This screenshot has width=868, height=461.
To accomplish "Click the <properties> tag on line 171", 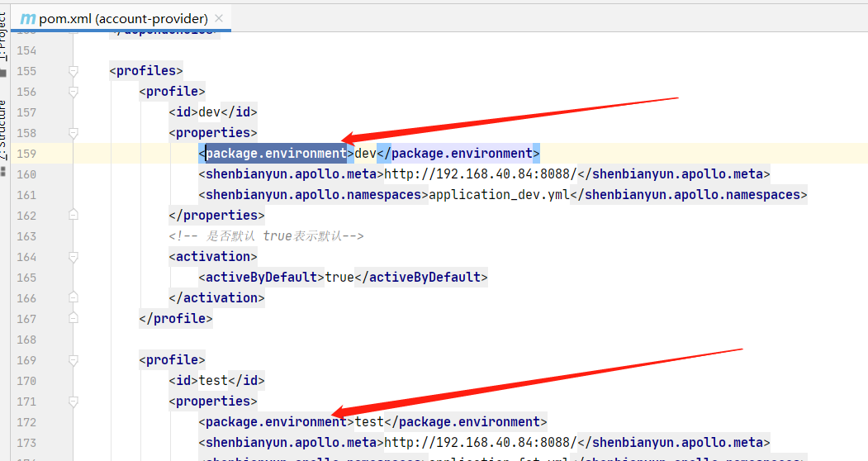I will click(x=213, y=402).
